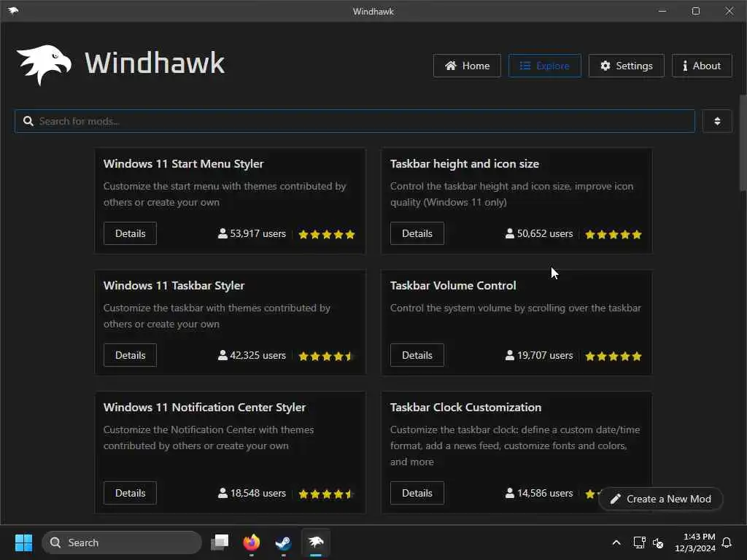Open the clock and date flyout
Screen dimensions: 747x560
(694, 542)
